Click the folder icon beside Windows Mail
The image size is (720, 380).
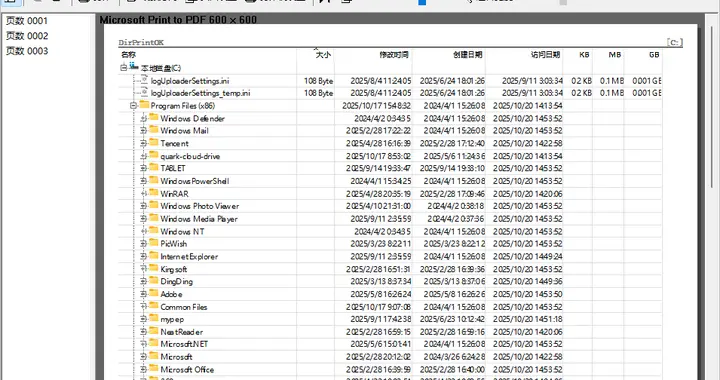tap(154, 130)
